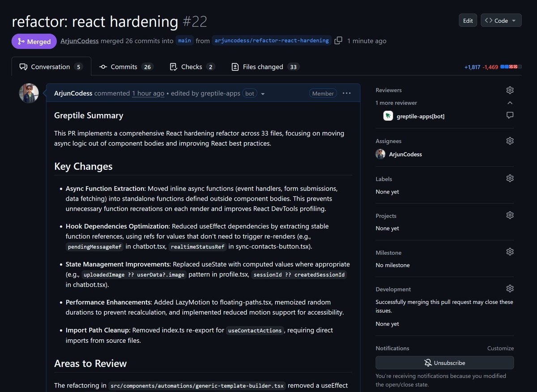This screenshot has height=392, width=537.
Task: Open the Projects gear settings
Action: (x=510, y=215)
